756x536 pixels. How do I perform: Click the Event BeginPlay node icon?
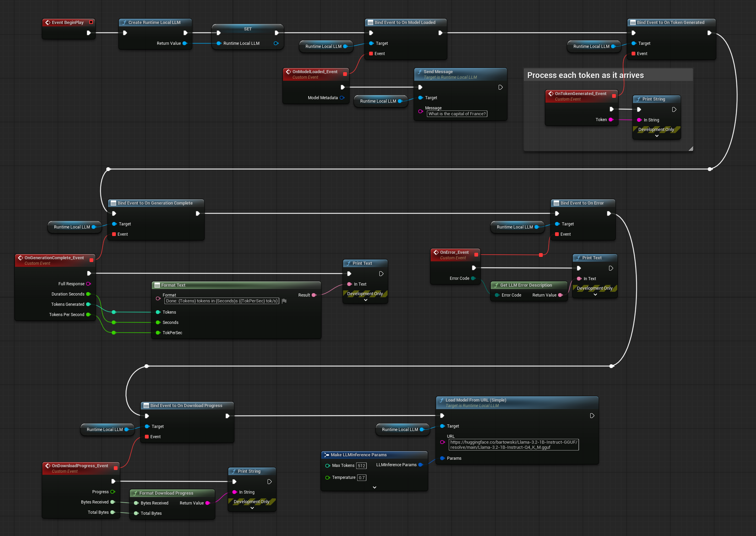pyautogui.click(x=48, y=23)
